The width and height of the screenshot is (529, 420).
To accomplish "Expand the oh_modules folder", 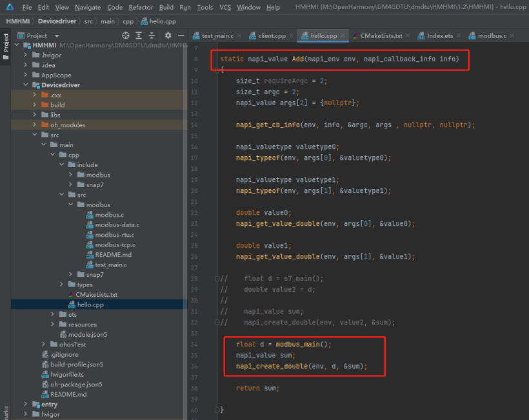I will click(35, 125).
